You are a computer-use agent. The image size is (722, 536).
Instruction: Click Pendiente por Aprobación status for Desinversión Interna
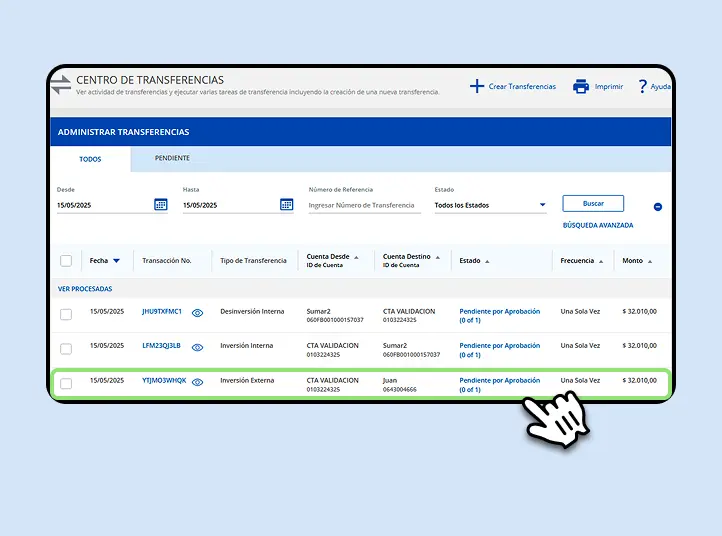click(x=500, y=315)
